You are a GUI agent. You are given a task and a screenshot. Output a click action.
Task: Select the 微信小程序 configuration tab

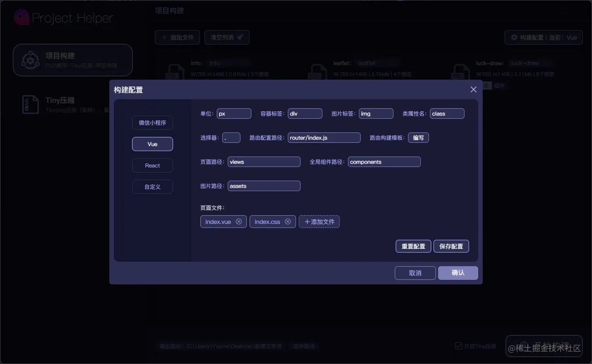point(153,123)
